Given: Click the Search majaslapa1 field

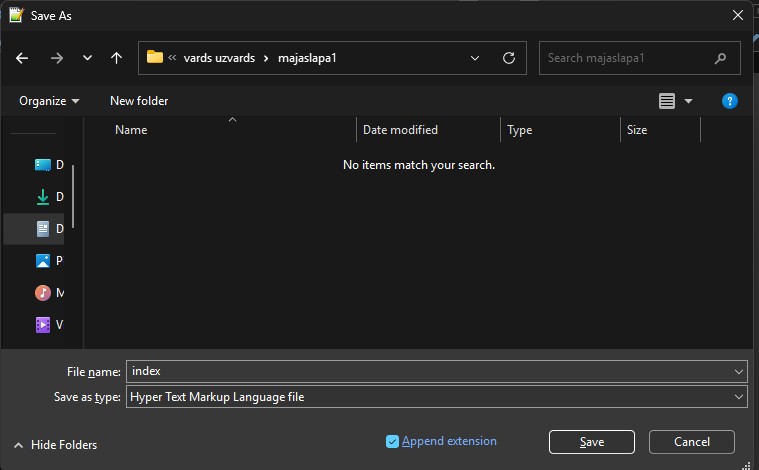Looking at the screenshot, I should pos(625,58).
